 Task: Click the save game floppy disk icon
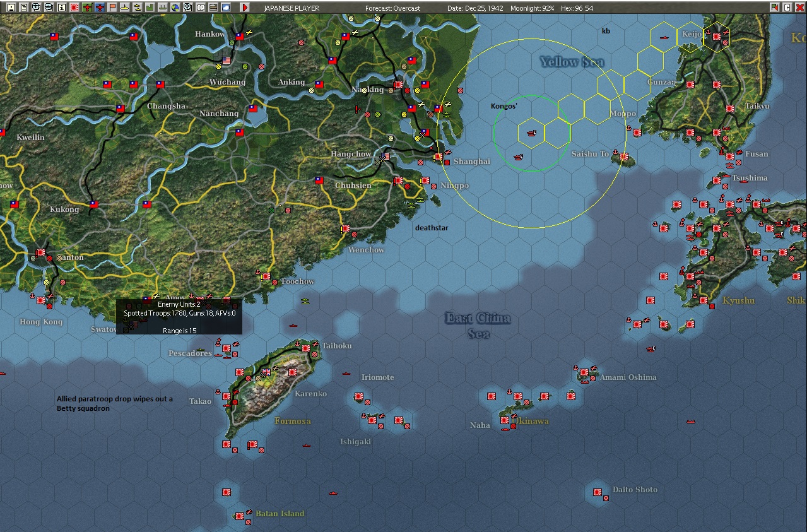point(11,8)
